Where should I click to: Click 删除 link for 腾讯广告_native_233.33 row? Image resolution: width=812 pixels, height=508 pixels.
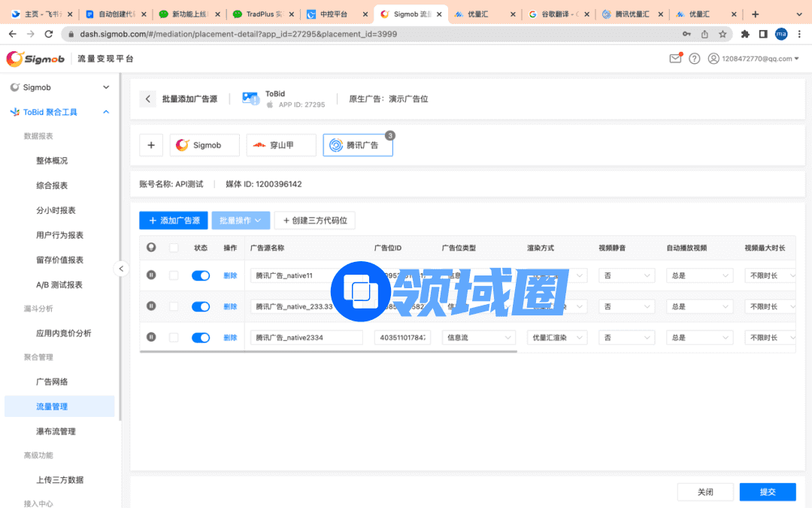point(230,306)
